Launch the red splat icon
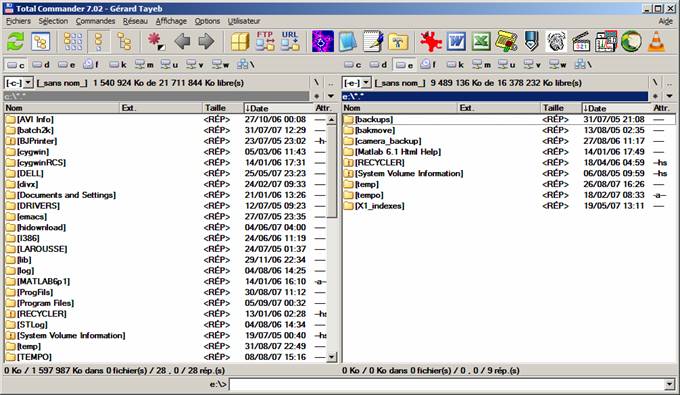 (x=431, y=42)
